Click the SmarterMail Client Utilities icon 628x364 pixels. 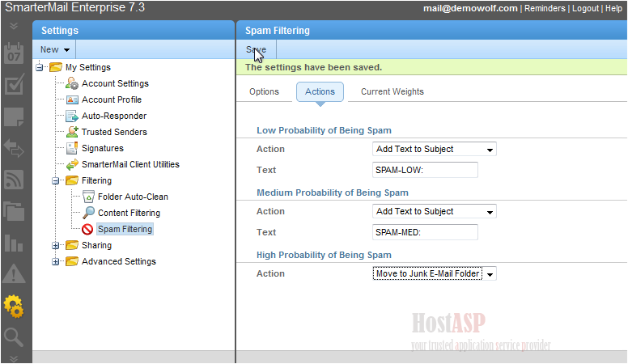point(72,164)
